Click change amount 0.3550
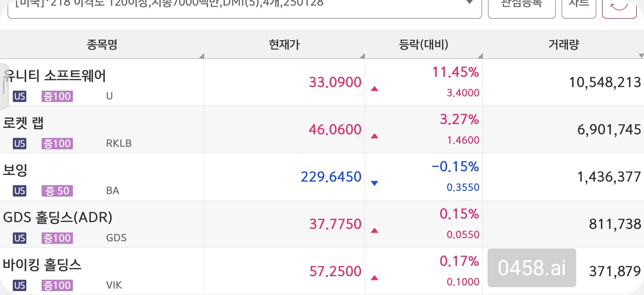The height and width of the screenshot is (295, 644). (x=463, y=187)
